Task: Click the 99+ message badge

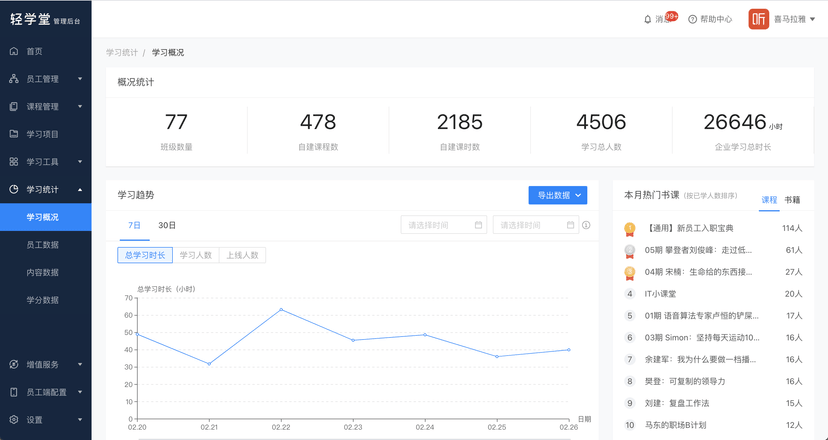Action: click(x=671, y=16)
